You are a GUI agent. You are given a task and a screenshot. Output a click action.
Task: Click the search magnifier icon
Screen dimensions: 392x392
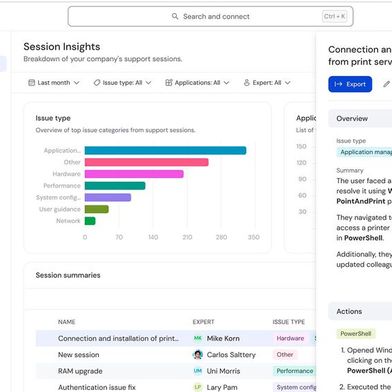click(x=175, y=16)
